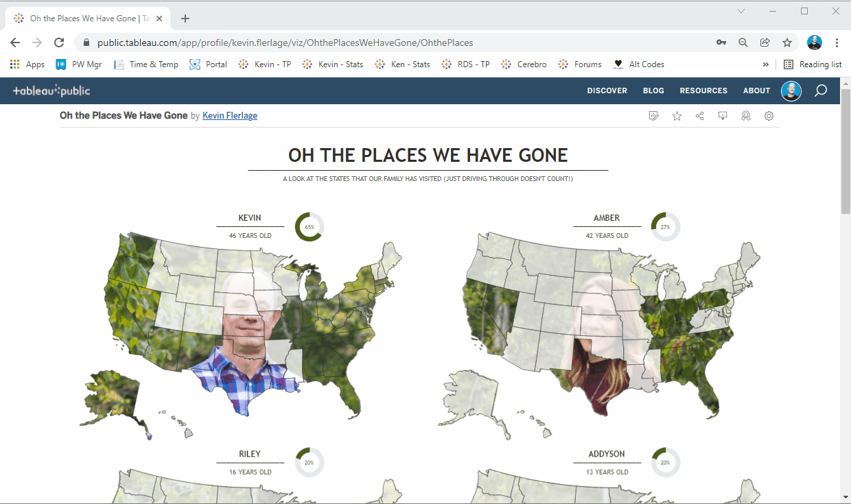The height and width of the screenshot is (504, 851).
Task: Open the About menu
Action: point(756,91)
